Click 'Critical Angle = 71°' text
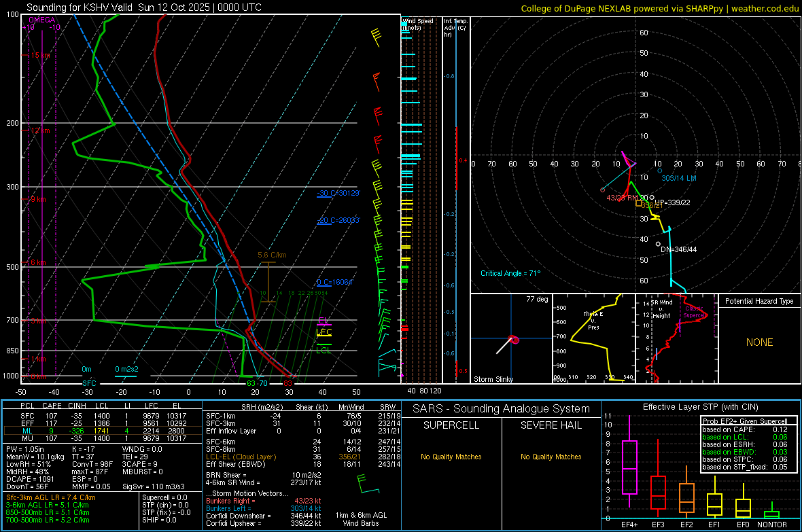802x532 pixels. (x=510, y=273)
